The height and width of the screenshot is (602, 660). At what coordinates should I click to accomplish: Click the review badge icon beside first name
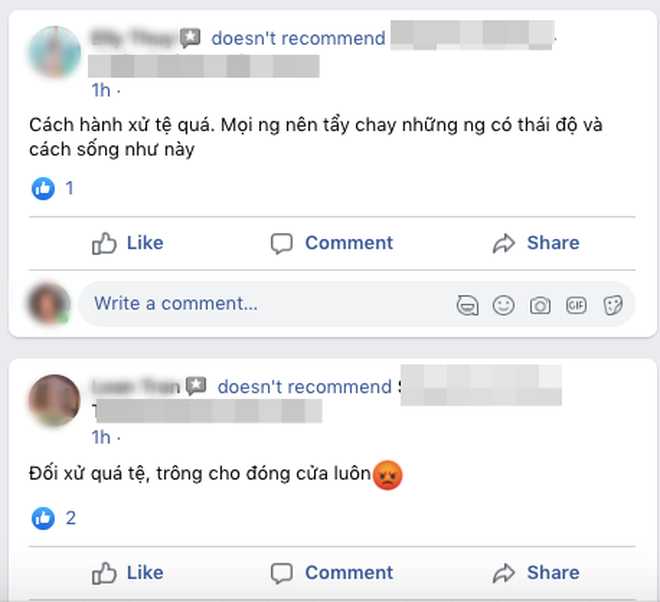coord(190,38)
